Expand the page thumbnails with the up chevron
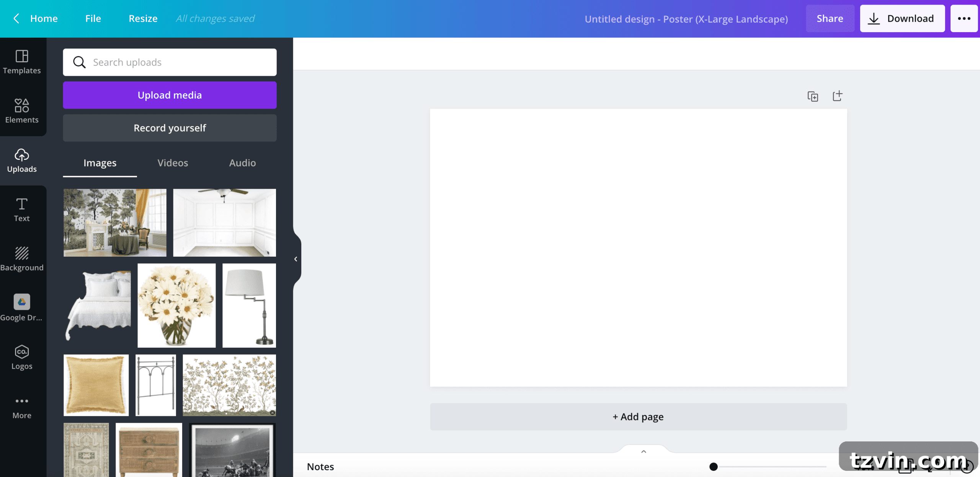Image resolution: width=980 pixels, height=477 pixels. pyautogui.click(x=644, y=451)
